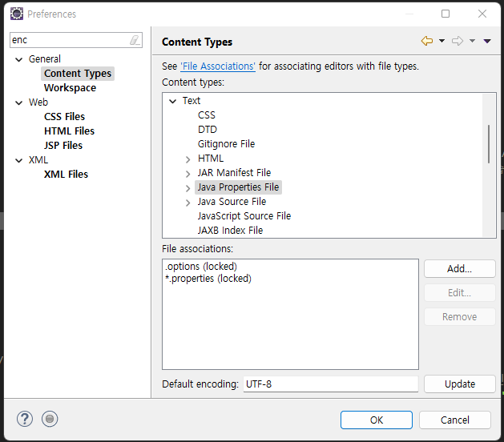This screenshot has width=504, height=442.
Task: Click the oomph record preferences icon
Action: (x=50, y=420)
